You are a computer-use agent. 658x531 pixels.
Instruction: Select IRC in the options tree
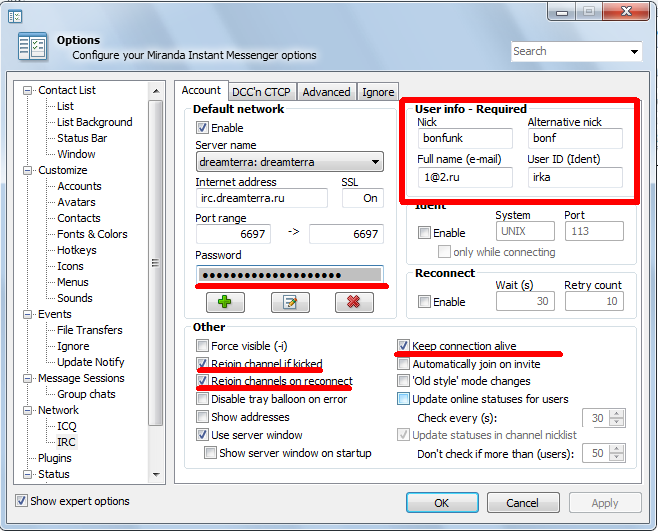tap(66, 442)
